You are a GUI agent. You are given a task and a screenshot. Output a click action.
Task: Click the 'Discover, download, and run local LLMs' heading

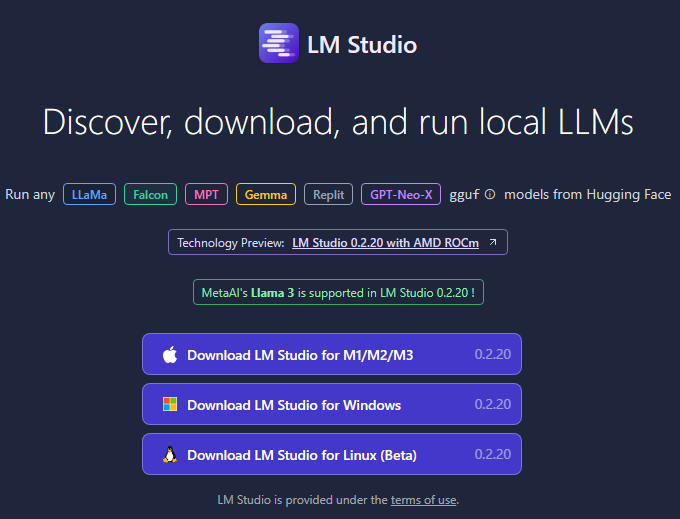pos(338,122)
